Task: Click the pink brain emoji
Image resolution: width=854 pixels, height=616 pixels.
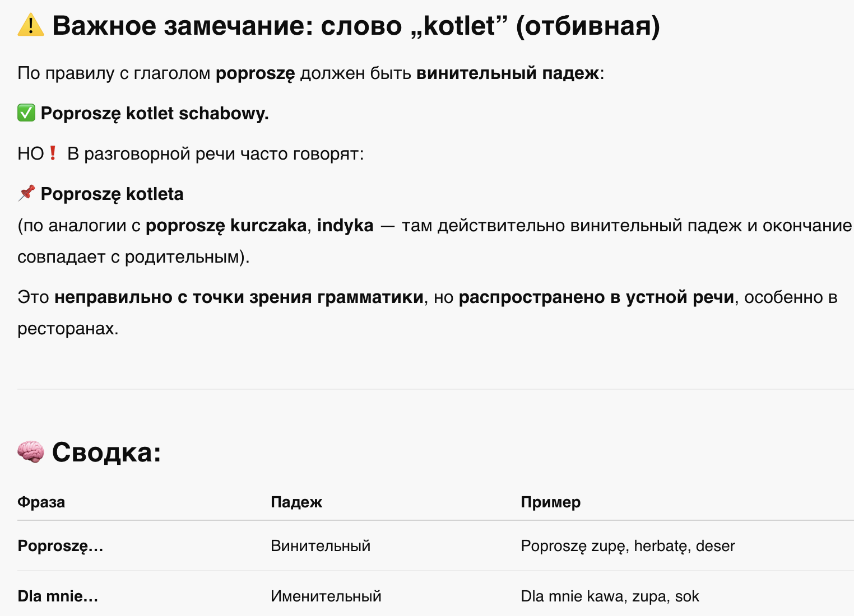Action: coord(31,451)
